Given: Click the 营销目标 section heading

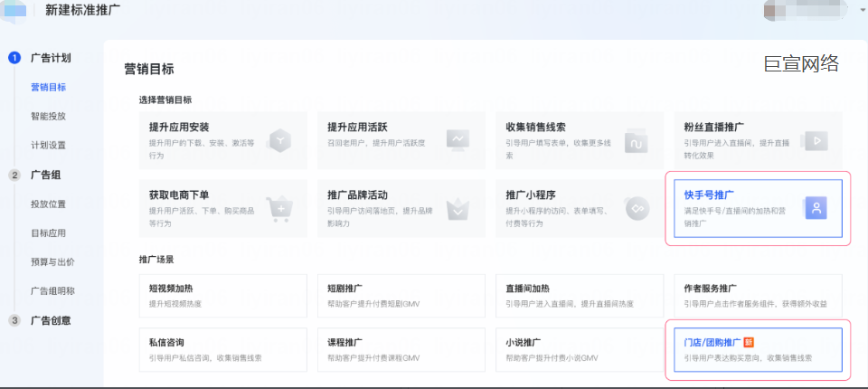Looking at the screenshot, I should [x=149, y=70].
